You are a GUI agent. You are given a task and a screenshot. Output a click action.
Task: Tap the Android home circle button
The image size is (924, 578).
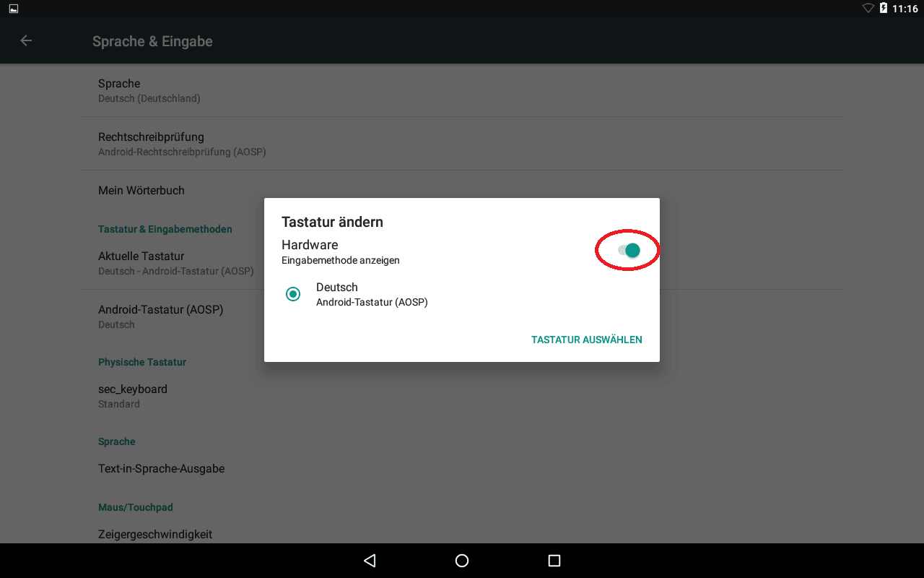click(462, 561)
